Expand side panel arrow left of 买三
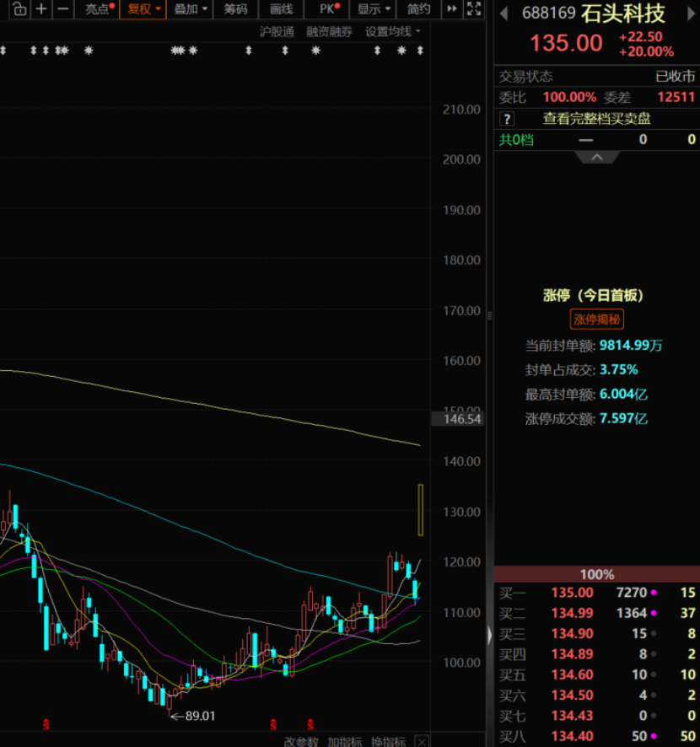 tap(489, 635)
